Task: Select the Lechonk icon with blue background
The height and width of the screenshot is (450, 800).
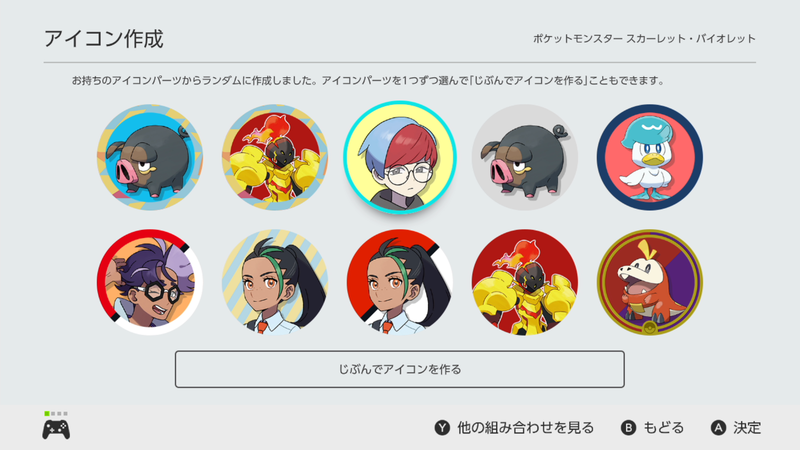Action: click(x=150, y=158)
